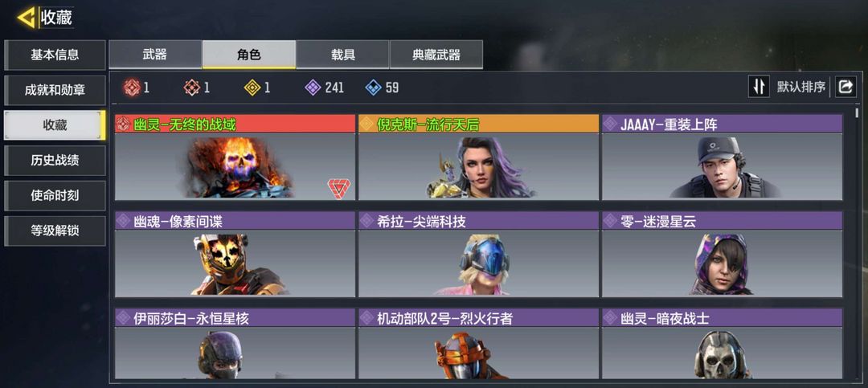Go to 基本信息 in the sidebar
The width and height of the screenshot is (868, 388).
click(55, 55)
